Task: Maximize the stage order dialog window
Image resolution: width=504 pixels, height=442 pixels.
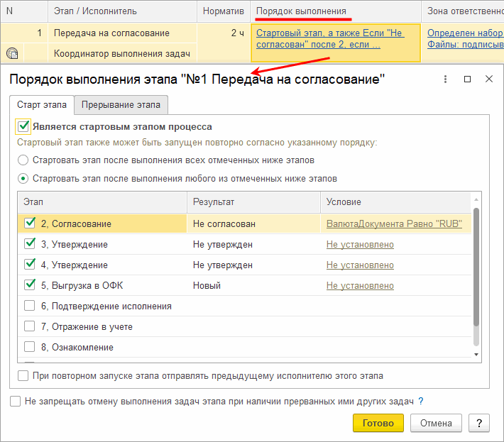Action: coord(467,79)
